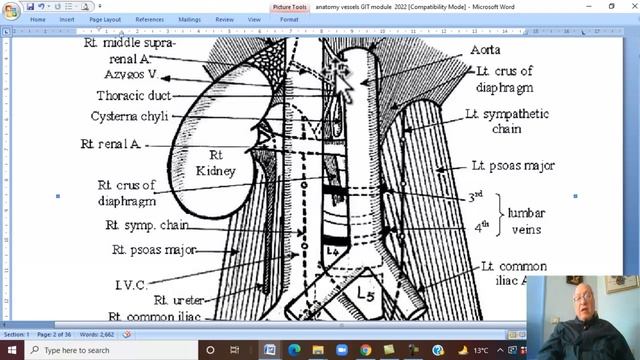Viewport: 640px width, 360px height.
Task: Open Customize Quick Access Toolbar dropdown
Action: 100,7
